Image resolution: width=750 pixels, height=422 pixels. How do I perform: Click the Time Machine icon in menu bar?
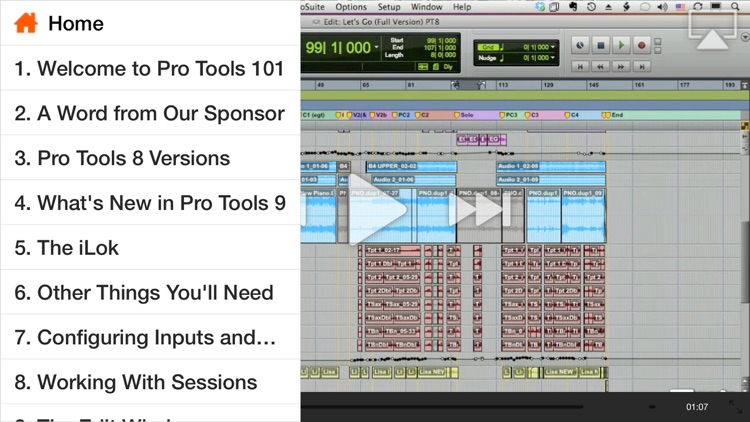point(591,7)
